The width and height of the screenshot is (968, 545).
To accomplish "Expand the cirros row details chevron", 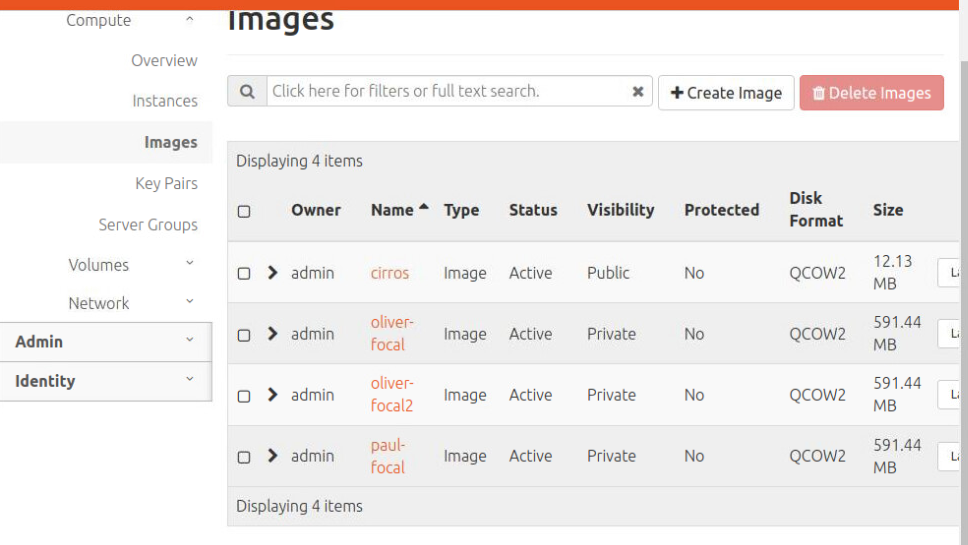I will 273,272.
